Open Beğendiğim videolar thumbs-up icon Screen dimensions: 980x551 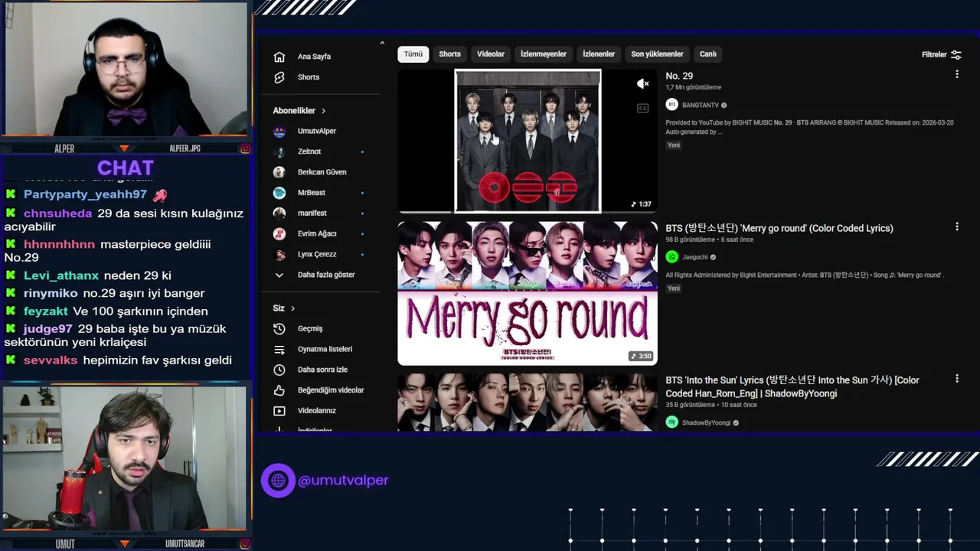click(x=279, y=390)
